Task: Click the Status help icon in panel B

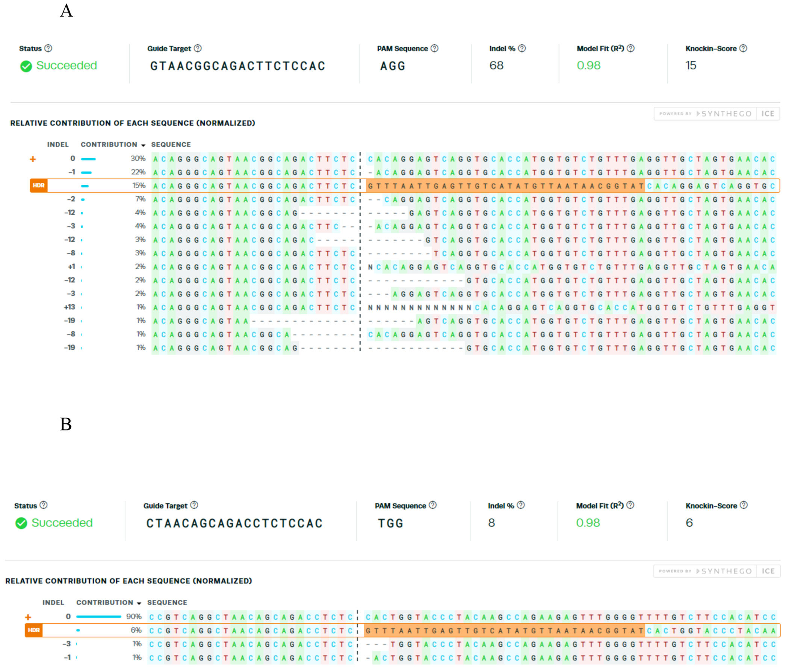Action: pos(44,505)
